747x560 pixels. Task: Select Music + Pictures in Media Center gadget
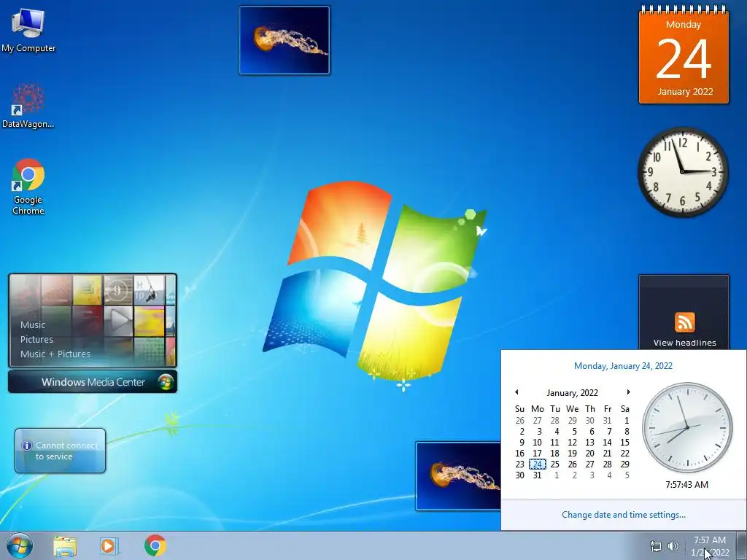(x=55, y=354)
